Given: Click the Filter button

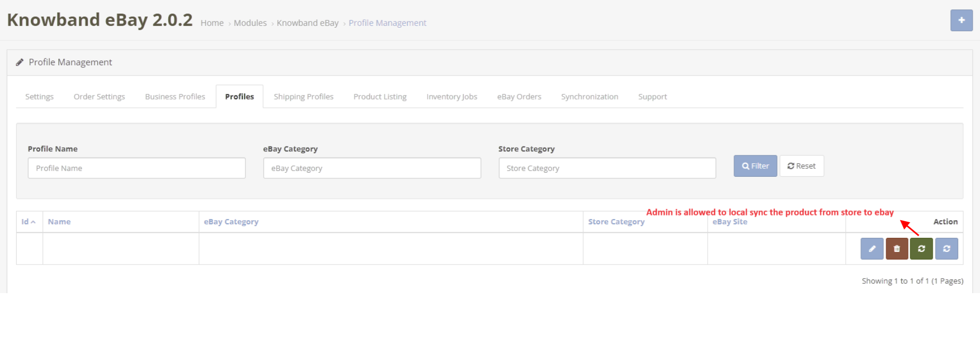Looking at the screenshot, I should coord(755,166).
